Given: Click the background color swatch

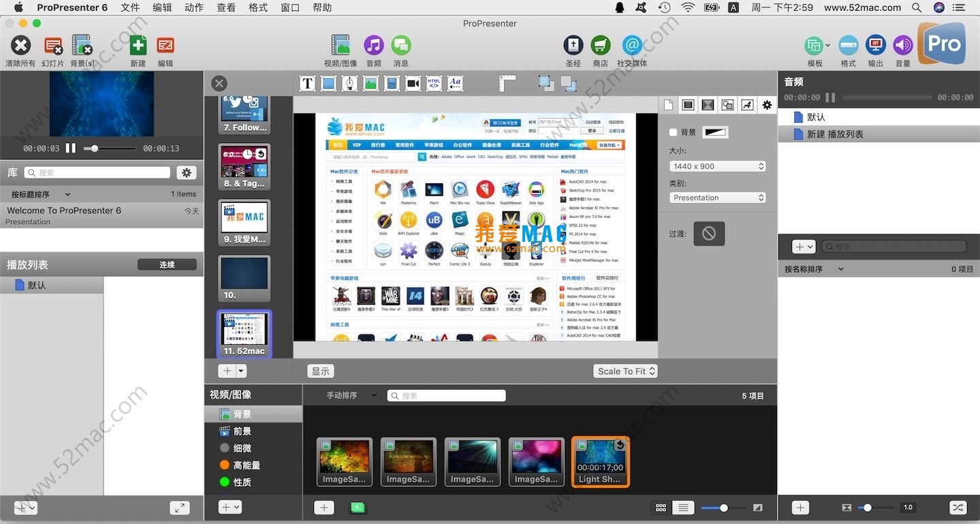Looking at the screenshot, I should [x=716, y=133].
